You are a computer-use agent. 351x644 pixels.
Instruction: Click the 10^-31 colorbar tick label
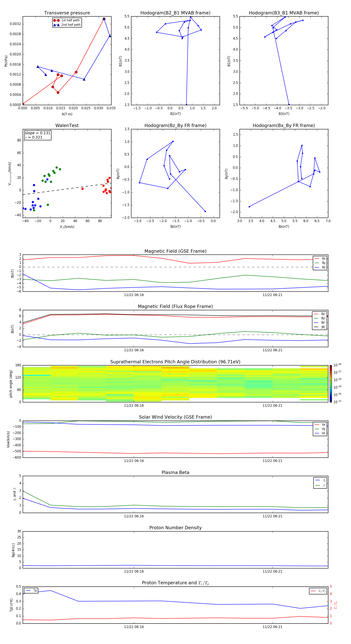coord(337,402)
